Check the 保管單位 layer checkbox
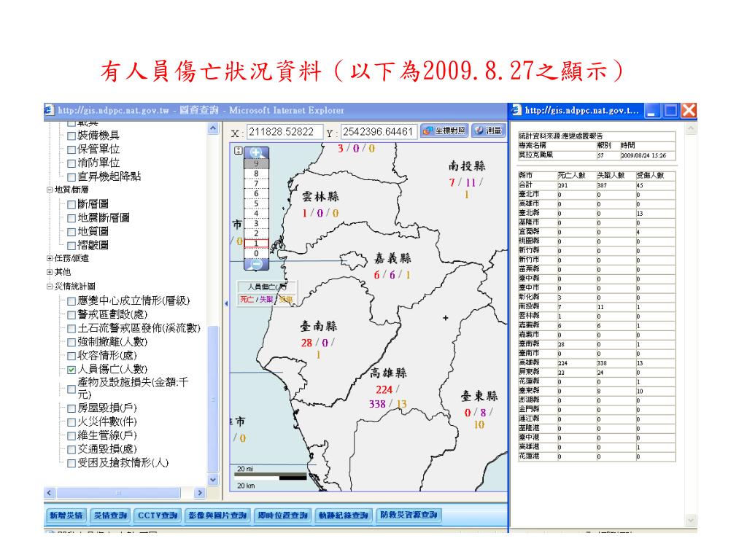747x560 pixels. (x=71, y=150)
